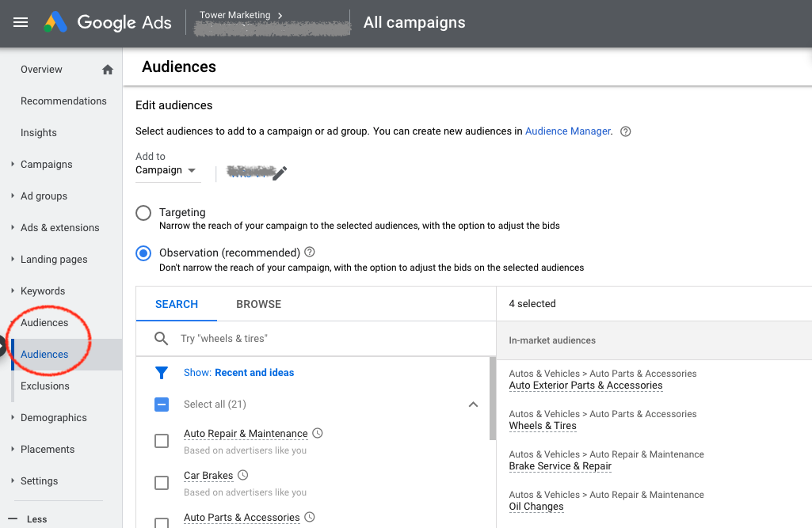Click the search magnifier icon
Screen dimensions: 812x528
pos(161,339)
